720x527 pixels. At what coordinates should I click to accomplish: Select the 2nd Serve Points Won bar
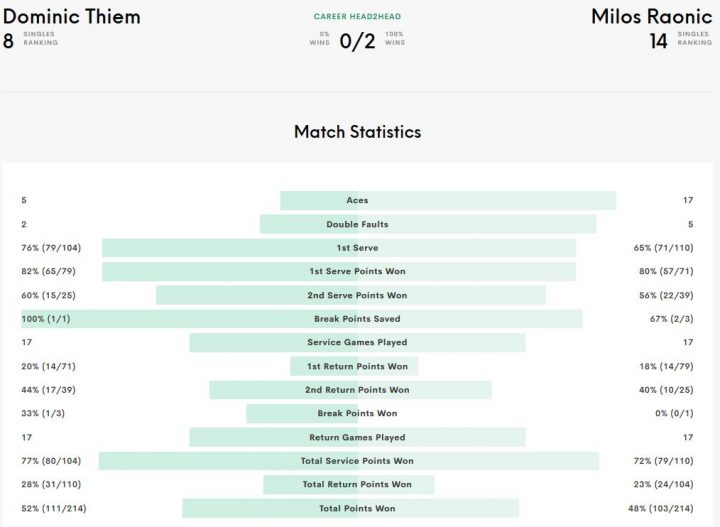point(351,295)
